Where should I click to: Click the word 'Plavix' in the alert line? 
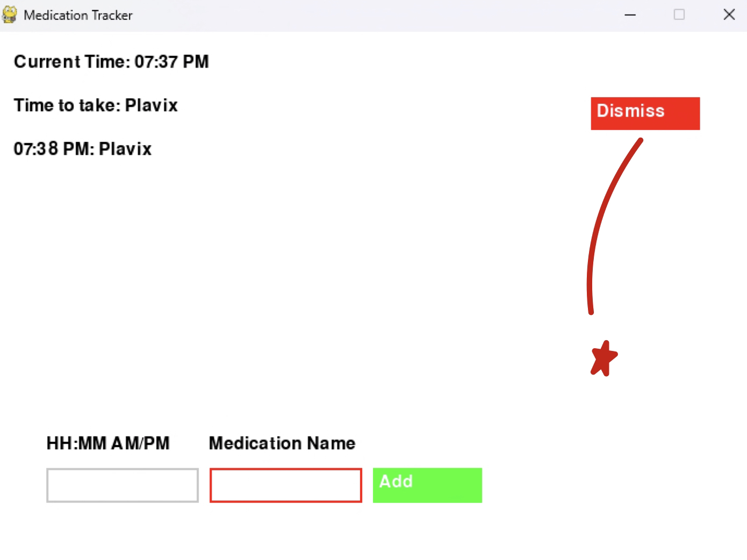152,105
